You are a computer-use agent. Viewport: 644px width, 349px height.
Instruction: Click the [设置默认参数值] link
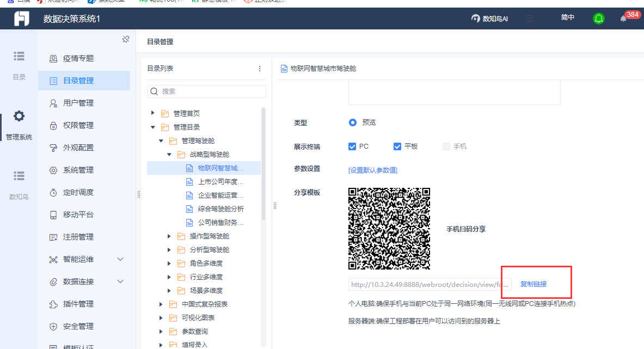click(x=373, y=170)
